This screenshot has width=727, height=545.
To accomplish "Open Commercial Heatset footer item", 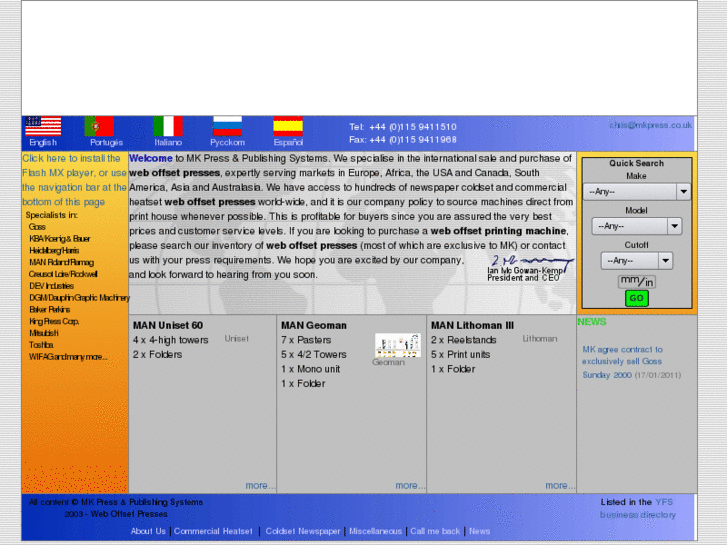I will (213, 531).
